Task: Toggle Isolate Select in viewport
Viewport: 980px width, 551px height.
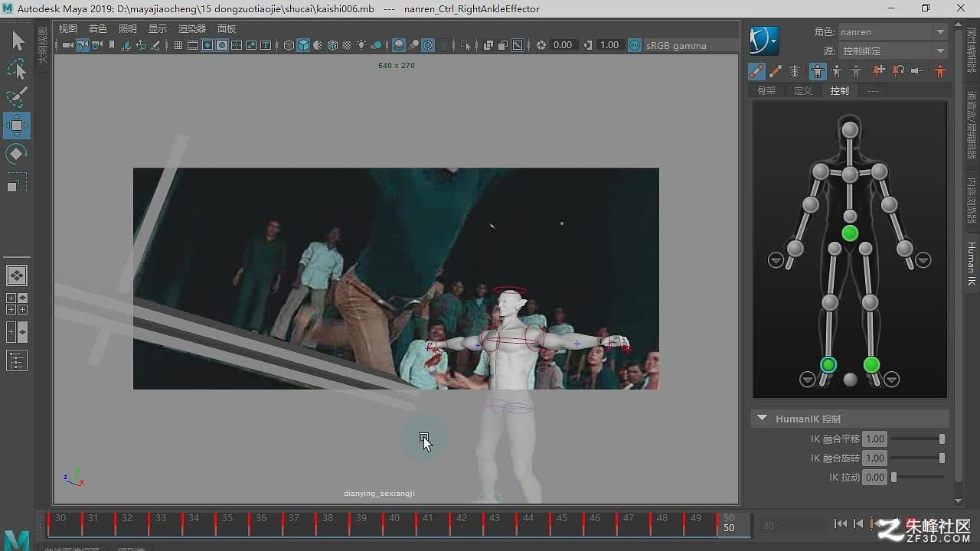Action: [465, 45]
